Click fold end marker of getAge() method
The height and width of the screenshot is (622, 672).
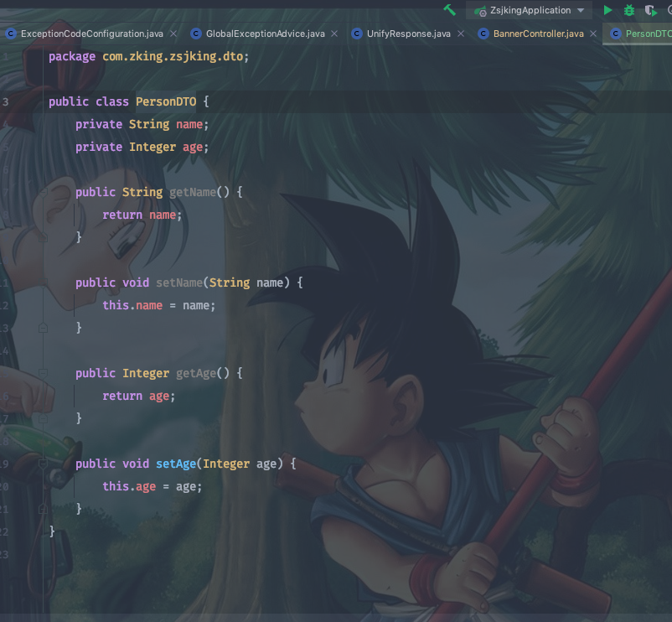click(x=43, y=418)
